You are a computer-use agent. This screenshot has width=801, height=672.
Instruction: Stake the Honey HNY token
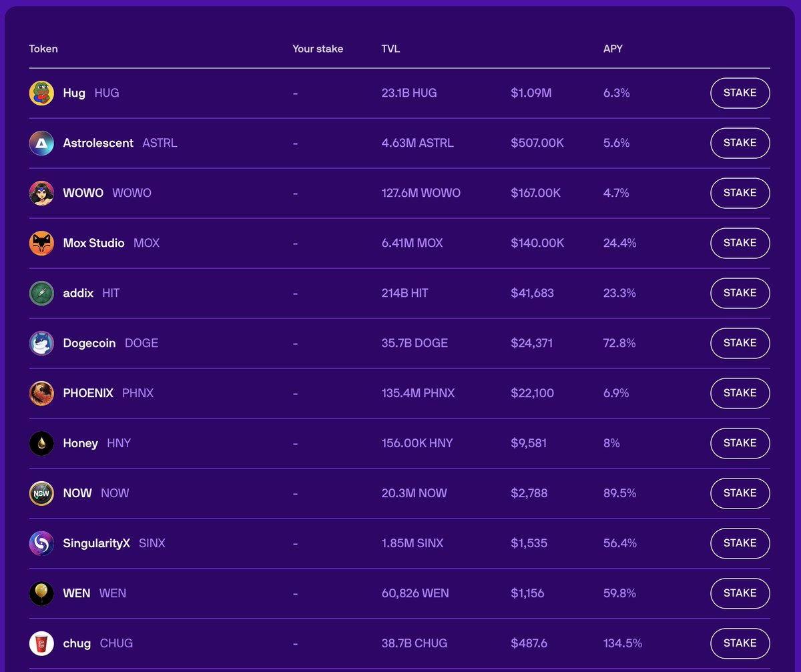[x=740, y=443]
